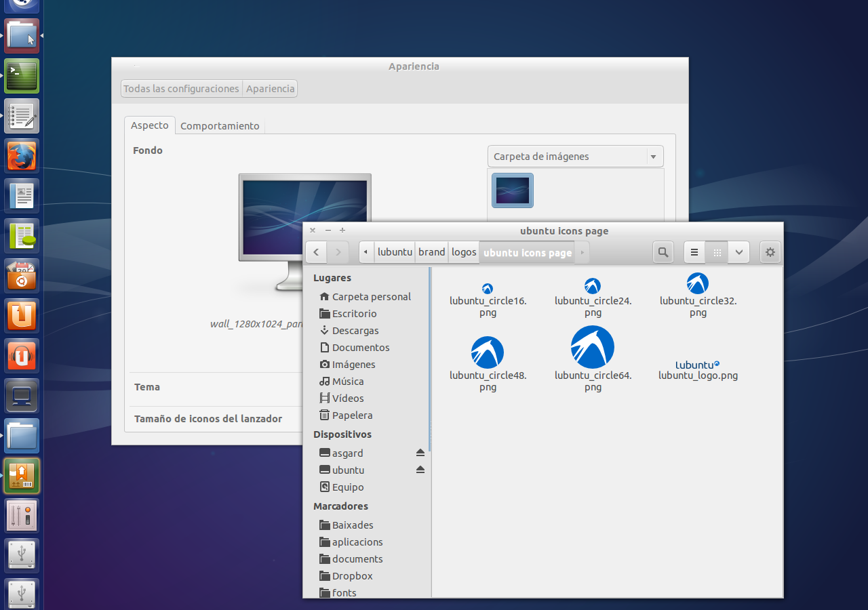The height and width of the screenshot is (610, 868).
Task: Navigate to the lubuntu breadcrumb
Action: tap(395, 252)
